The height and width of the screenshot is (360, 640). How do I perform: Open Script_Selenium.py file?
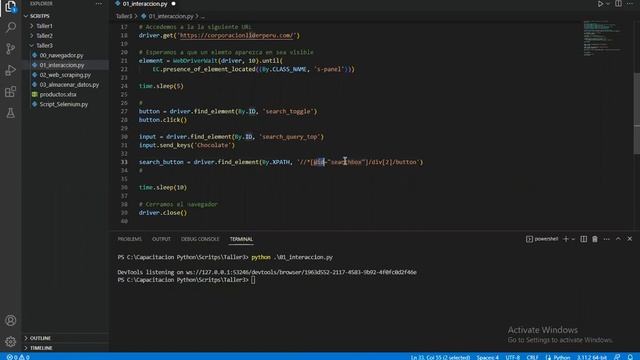(64, 104)
